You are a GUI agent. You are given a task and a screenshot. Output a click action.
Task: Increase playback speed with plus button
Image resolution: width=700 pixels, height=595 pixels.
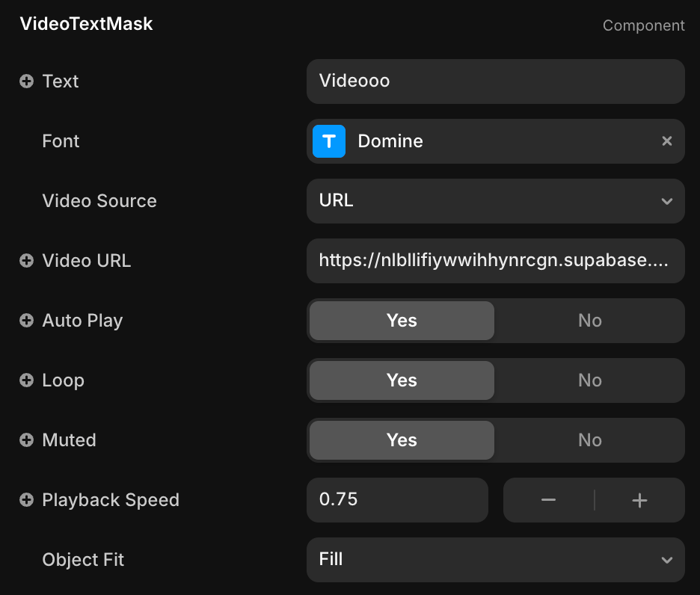(639, 500)
